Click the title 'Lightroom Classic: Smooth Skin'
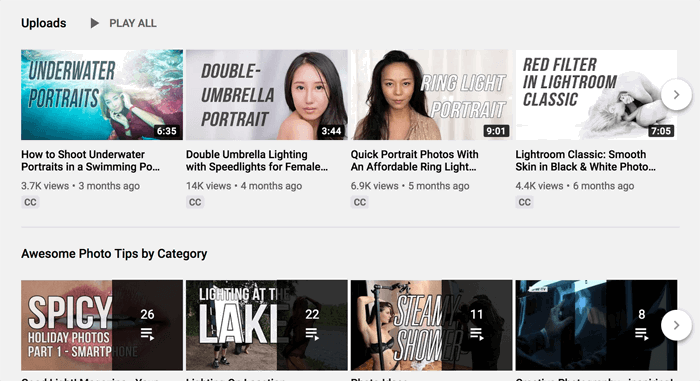 coord(585,160)
